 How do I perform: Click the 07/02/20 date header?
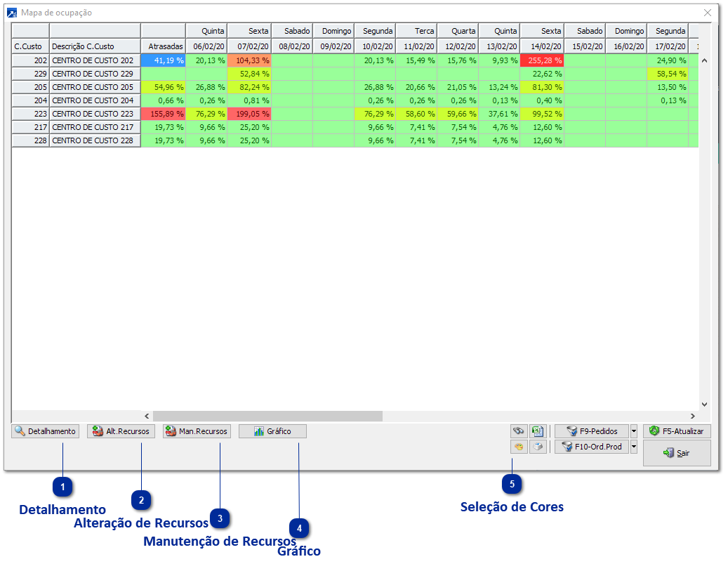tap(249, 46)
